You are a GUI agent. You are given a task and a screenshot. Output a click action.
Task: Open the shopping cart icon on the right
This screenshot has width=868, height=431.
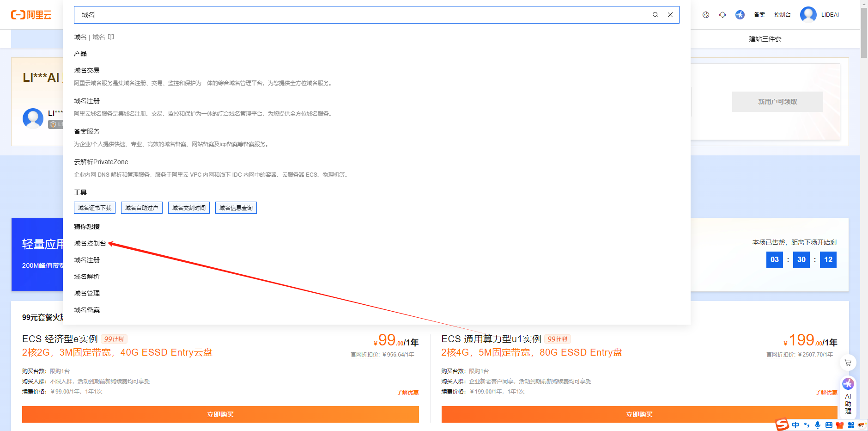pyautogui.click(x=848, y=363)
